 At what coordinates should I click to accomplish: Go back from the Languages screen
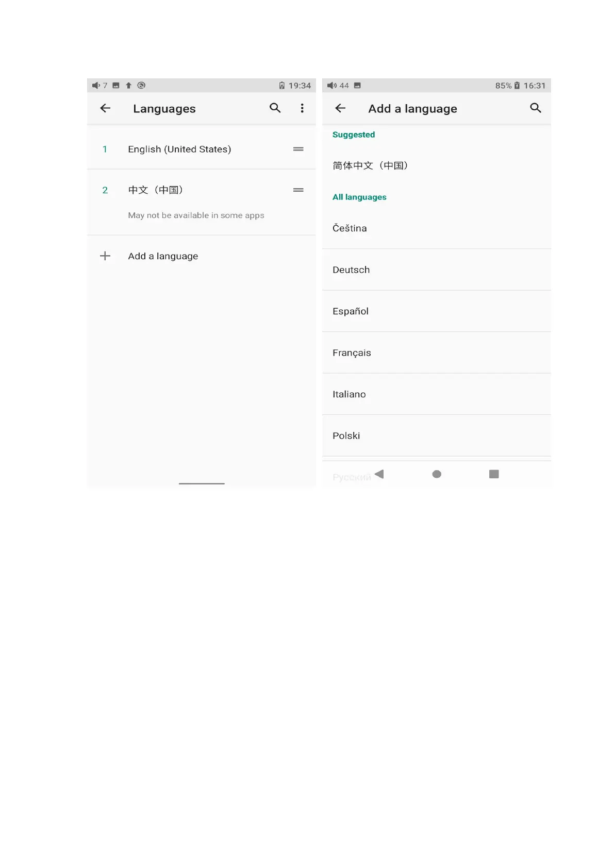click(x=105, y=108)
